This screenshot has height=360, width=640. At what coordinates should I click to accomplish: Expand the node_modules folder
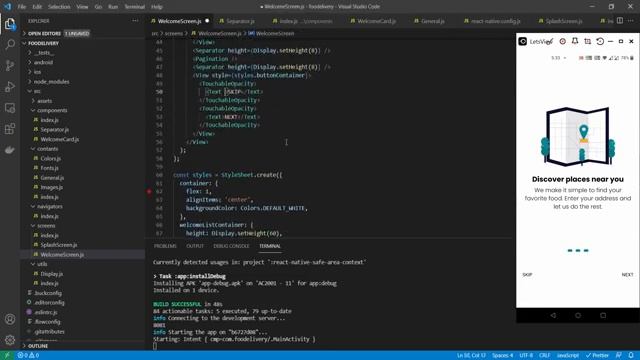coord(51,82)
